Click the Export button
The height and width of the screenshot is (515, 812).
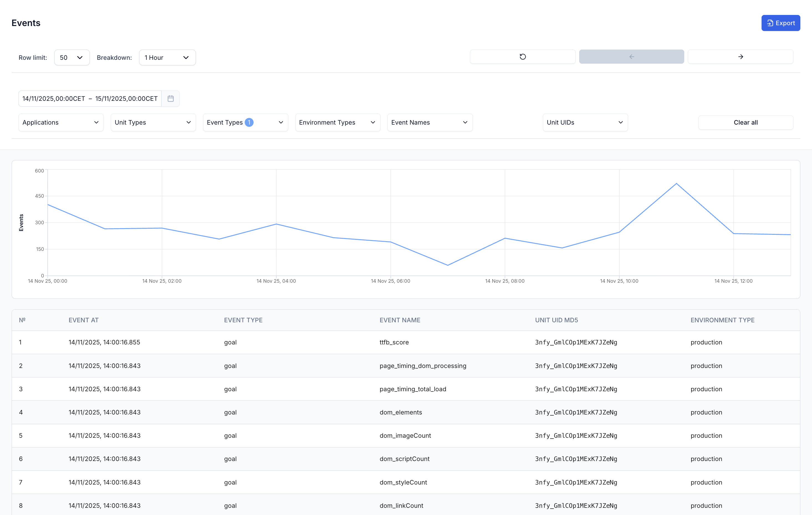tap(780, 23)
